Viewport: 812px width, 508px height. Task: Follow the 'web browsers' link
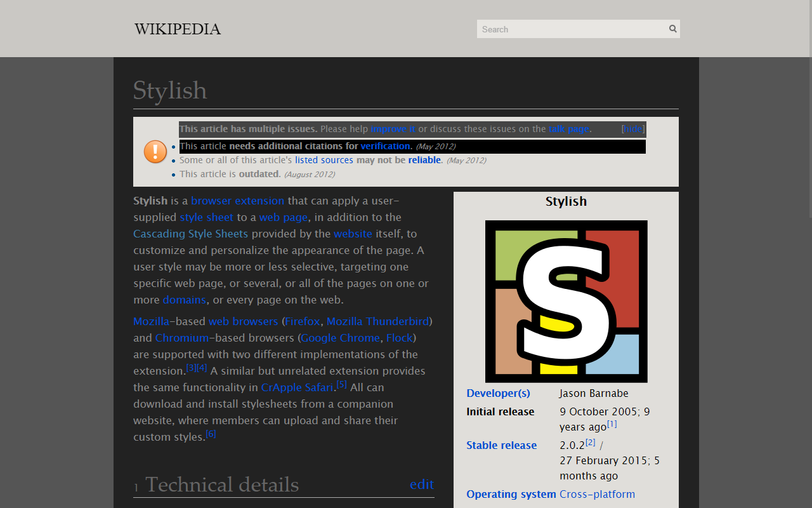(x=244, y=321)
